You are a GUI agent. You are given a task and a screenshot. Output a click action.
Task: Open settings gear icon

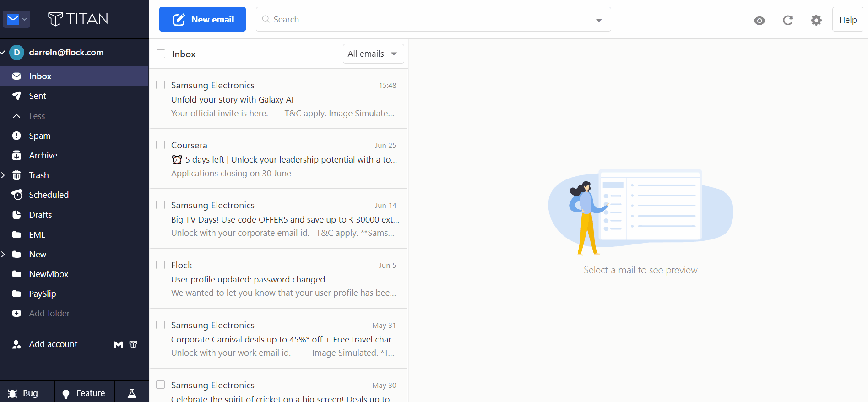point(816,20)
